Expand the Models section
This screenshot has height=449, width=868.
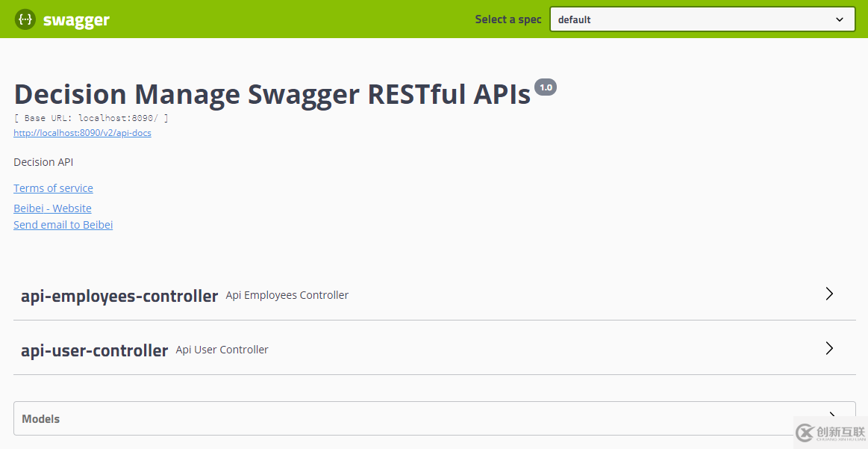pos(41,419)
